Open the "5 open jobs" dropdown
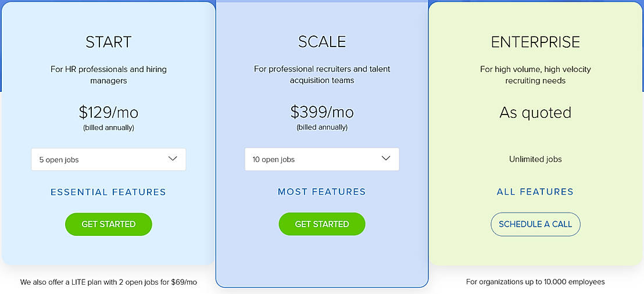644x294 pixels. [108, 159]
